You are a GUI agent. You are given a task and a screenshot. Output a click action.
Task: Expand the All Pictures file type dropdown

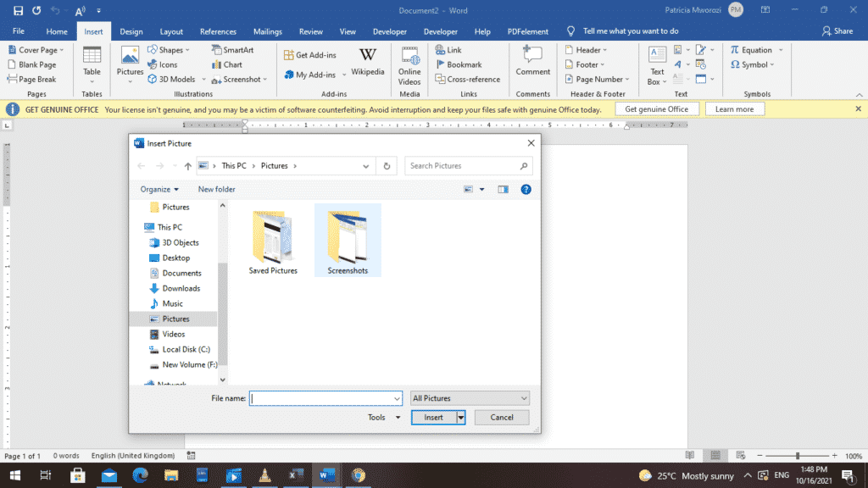470,397
